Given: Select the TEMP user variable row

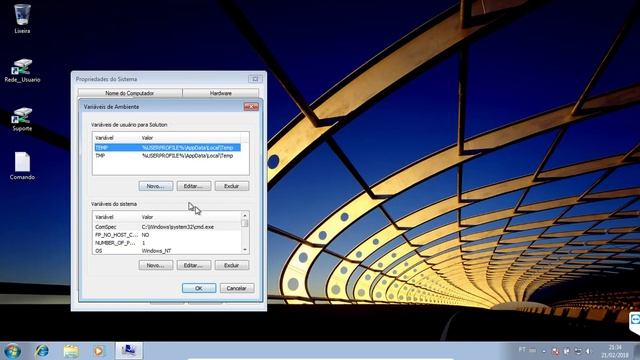Looking at the screenshot, I should pos(167,147).
